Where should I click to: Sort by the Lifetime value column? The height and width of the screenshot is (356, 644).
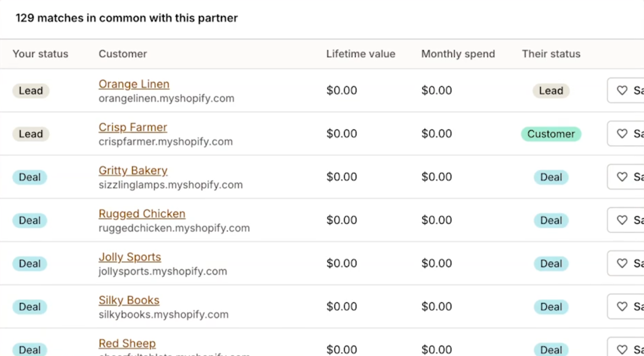coord(361,54)
